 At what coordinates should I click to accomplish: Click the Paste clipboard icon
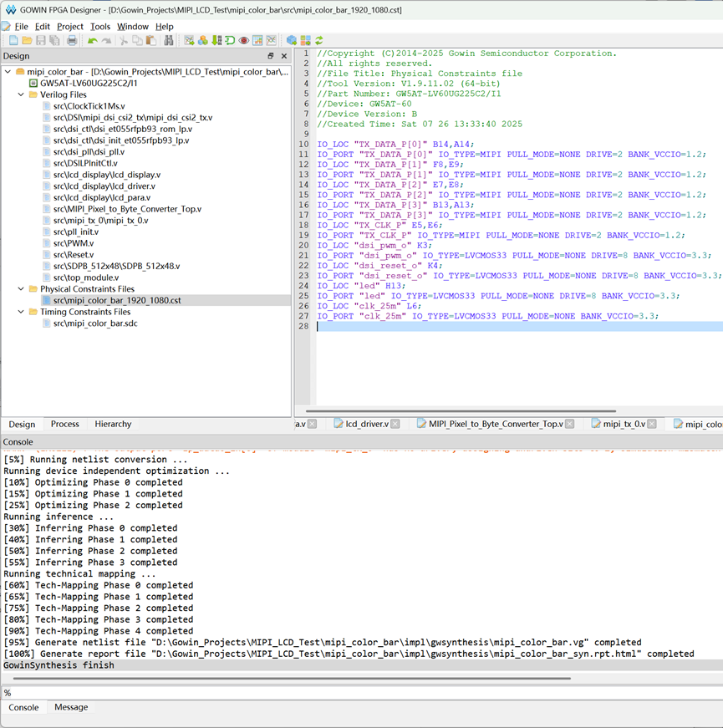151,40
